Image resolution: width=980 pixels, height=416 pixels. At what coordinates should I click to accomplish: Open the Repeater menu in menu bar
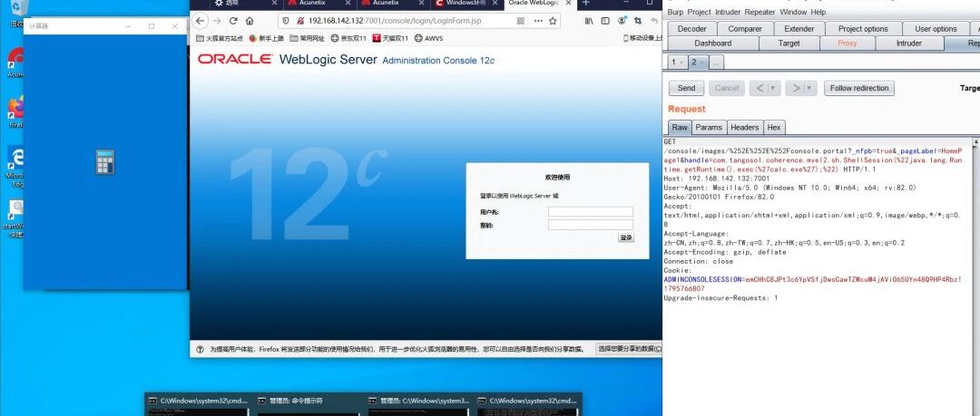tap(760, 12)
